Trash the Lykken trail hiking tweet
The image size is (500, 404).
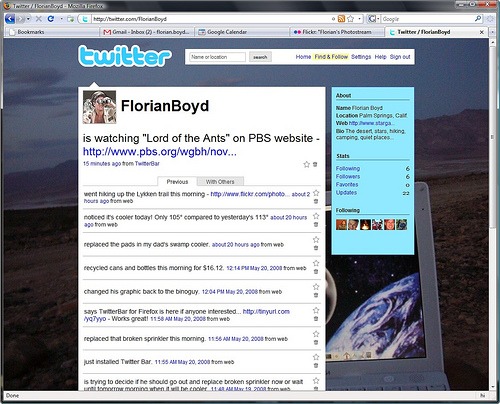click(316, 201)
